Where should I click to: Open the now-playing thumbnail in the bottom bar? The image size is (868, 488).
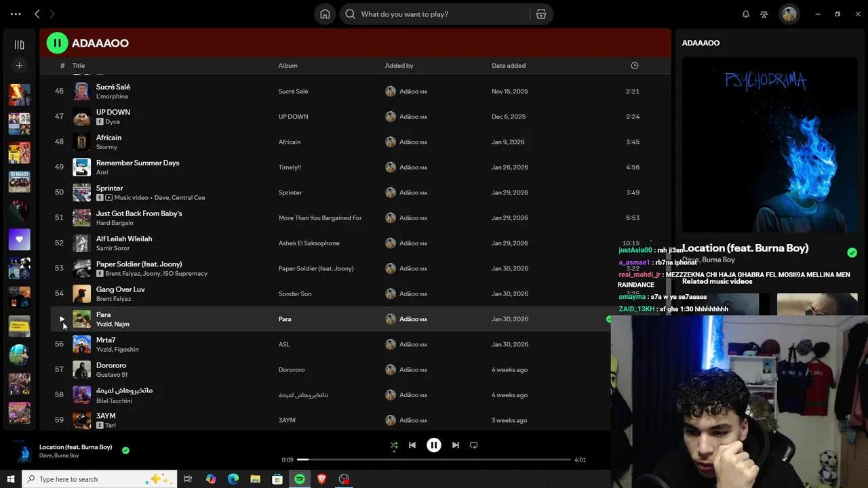24,451
